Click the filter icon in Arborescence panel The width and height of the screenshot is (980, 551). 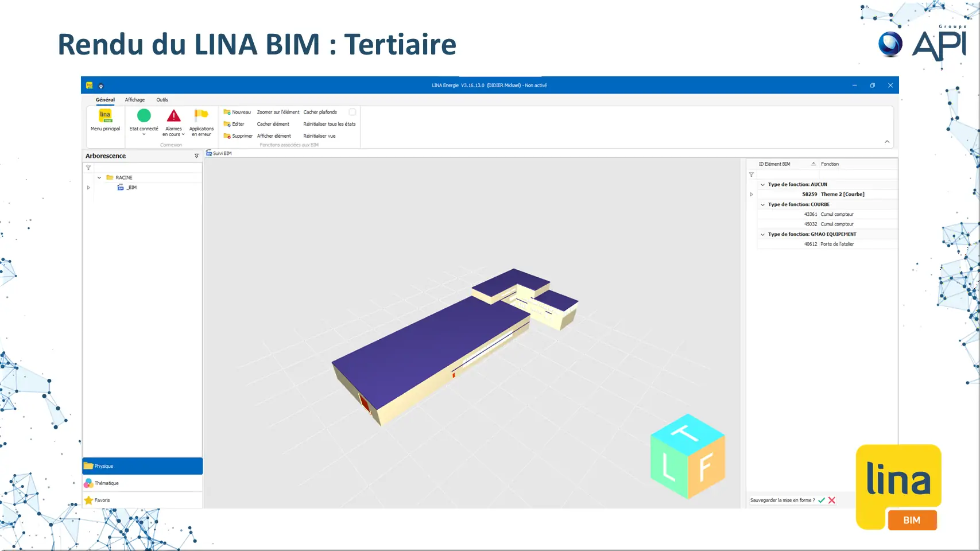[x=88, y=168]
